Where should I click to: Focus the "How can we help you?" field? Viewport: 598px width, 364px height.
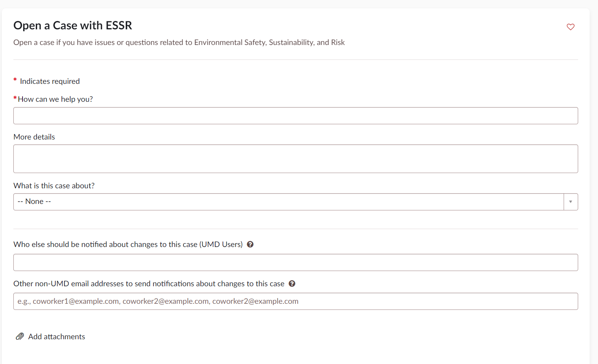[295, 115]
